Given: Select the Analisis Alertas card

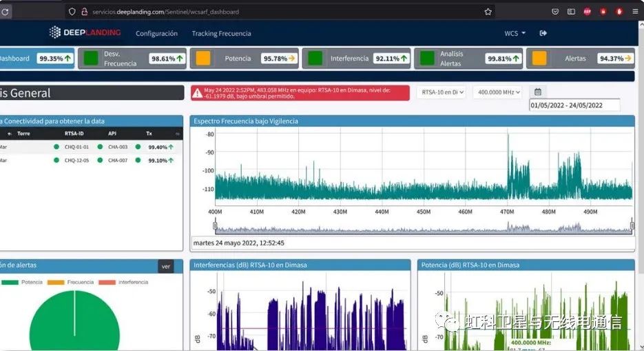Looking at the screenshot, I should (468, 59).
